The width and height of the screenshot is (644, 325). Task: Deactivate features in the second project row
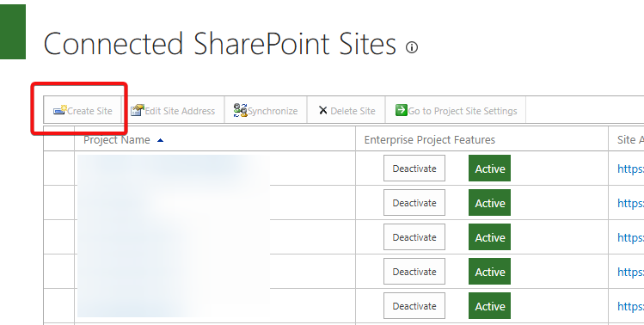pyautogui.click(x=414, y=203)
